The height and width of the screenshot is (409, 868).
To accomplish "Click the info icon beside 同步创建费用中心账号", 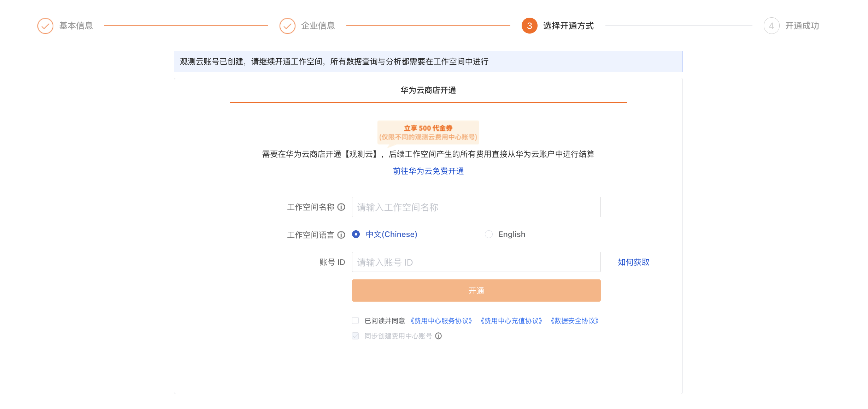I will 438,336.
